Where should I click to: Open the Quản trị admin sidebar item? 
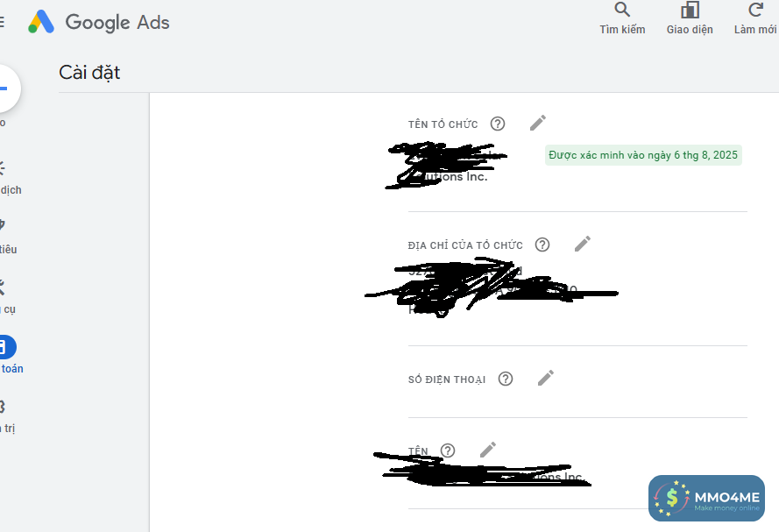(x=7, y=415)
